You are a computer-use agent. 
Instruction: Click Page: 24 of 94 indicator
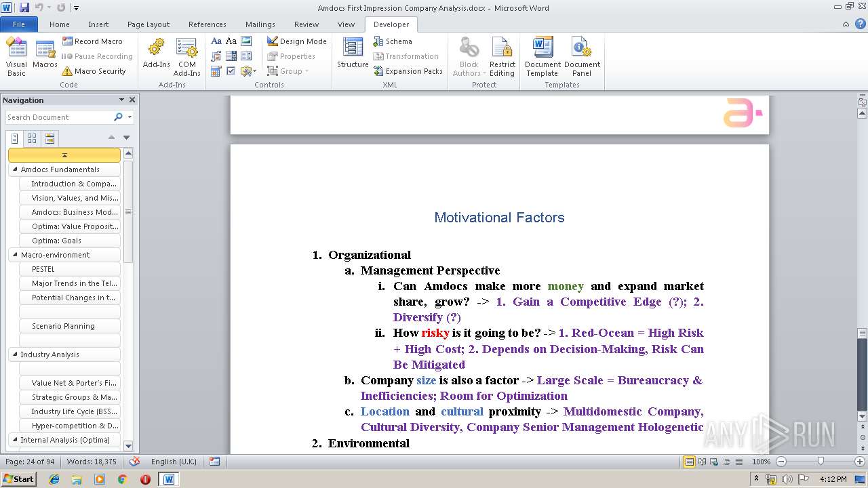[30, 462]
